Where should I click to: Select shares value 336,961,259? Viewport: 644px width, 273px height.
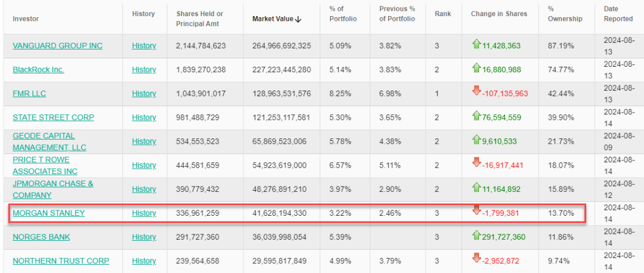point(197,213)
